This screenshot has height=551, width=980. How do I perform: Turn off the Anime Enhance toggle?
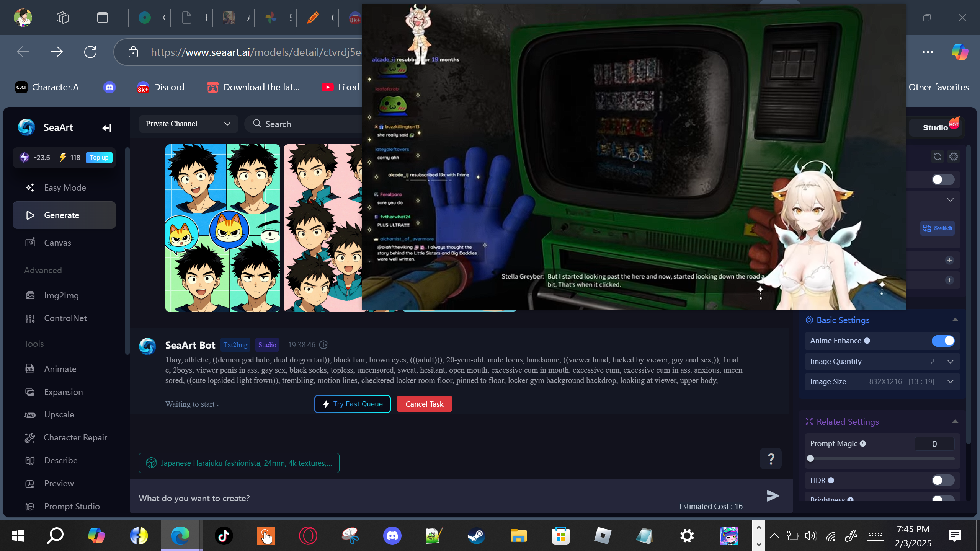point(943,341)
